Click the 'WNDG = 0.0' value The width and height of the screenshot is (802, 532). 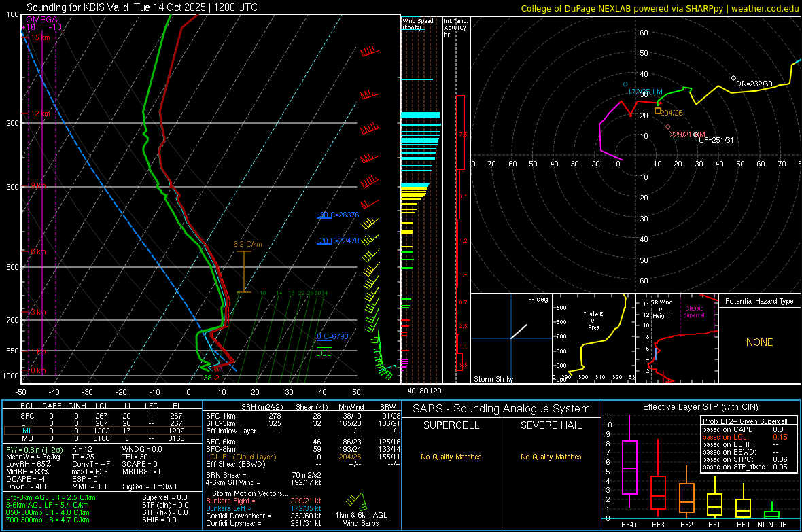click(142, 449)
